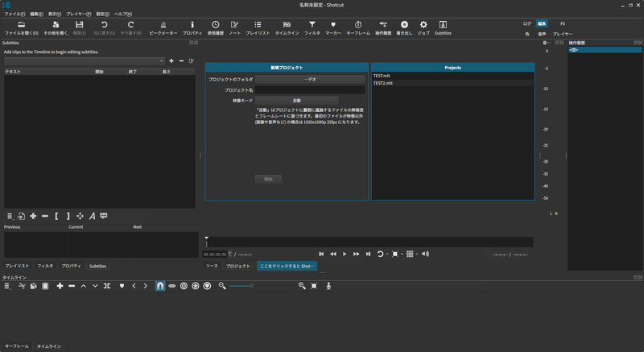Open the Peak Meter (ピークメーター) panel icon

pyautogui.click(x=163, y=25)
